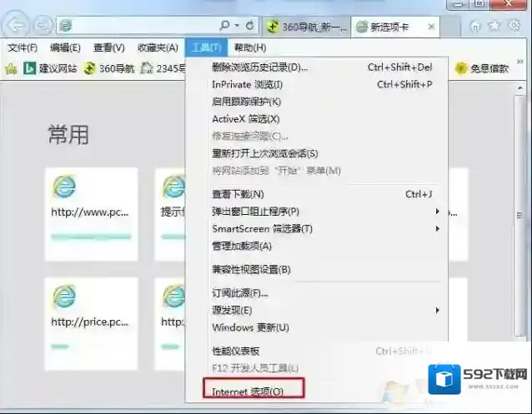Viewport: 532px width, 414px height.
Task: Open the Favorites star icon at top right
Action: pos(494,25)
